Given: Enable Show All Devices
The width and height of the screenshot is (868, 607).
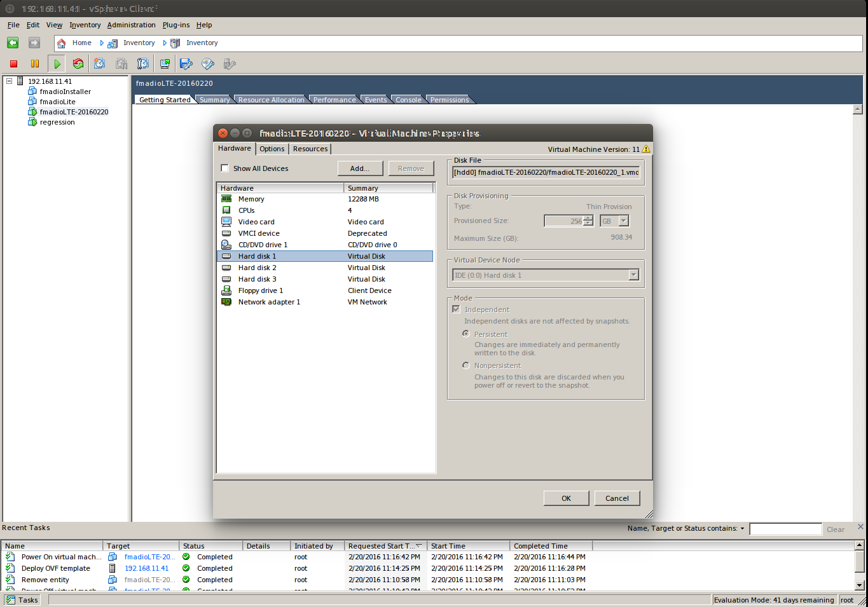Looking at the screenshot, I should click(224, 168).
